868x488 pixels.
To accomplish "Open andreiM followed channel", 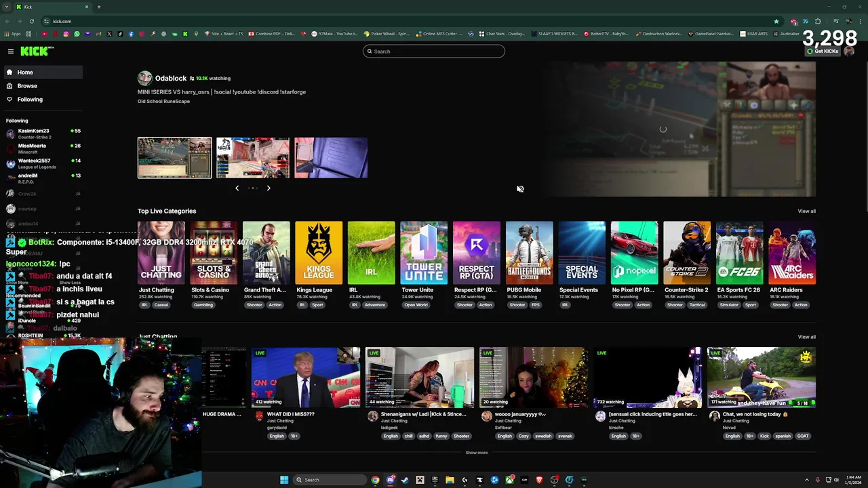I will point(43,178).
